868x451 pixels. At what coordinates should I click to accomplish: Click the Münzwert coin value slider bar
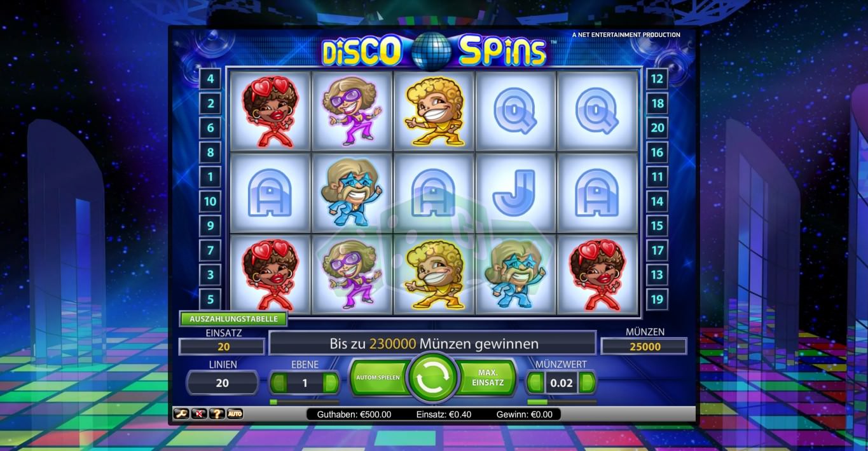562,402
